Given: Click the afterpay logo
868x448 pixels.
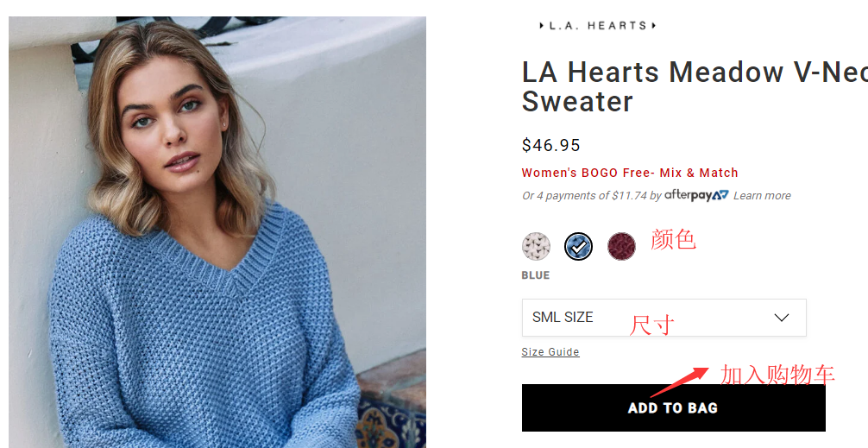Looking at the screenshot, I should click(x=696, y=195).
